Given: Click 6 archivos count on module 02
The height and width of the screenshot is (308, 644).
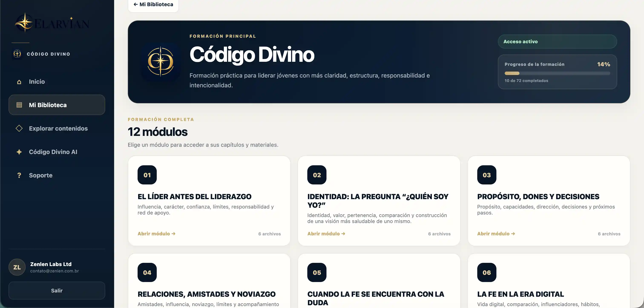Looking at the screenshot, I should point(439,234).
